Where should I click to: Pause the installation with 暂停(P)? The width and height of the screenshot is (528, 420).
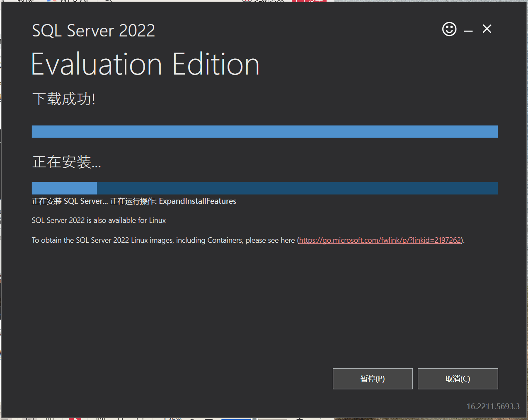[373, 379]
